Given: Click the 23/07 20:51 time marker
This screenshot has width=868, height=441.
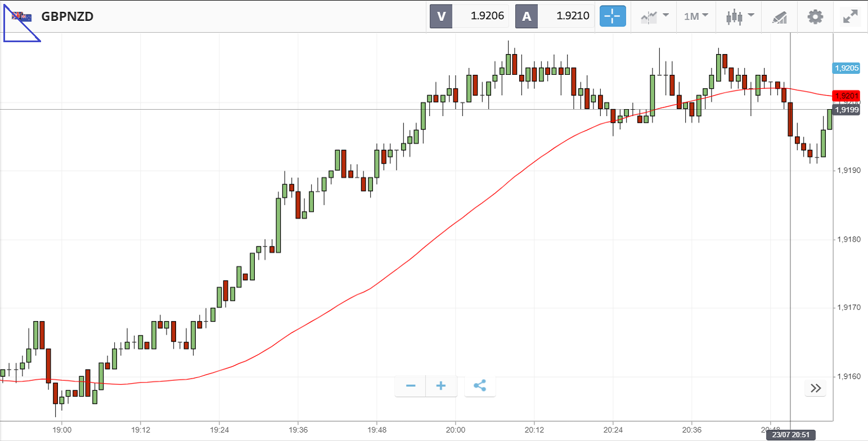Looking at the screenshot, I should click(x=790, y=435).
